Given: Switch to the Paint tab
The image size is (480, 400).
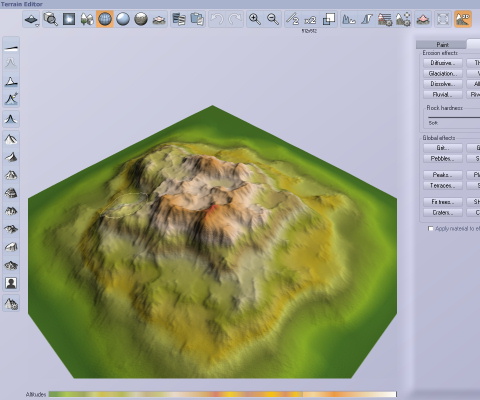Looking at the screenshot, I should coord(442,45).
